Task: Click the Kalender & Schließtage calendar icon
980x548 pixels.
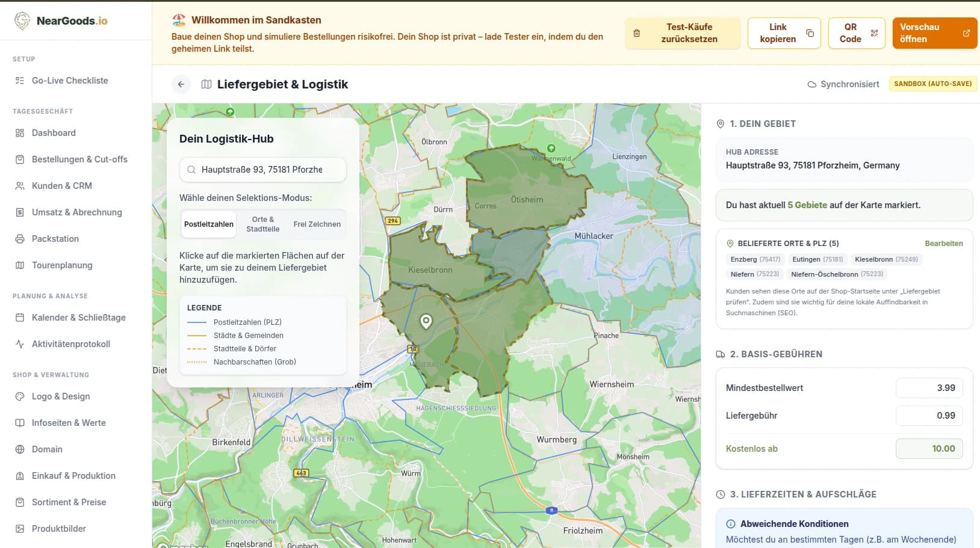Action: tap(20, 318)
